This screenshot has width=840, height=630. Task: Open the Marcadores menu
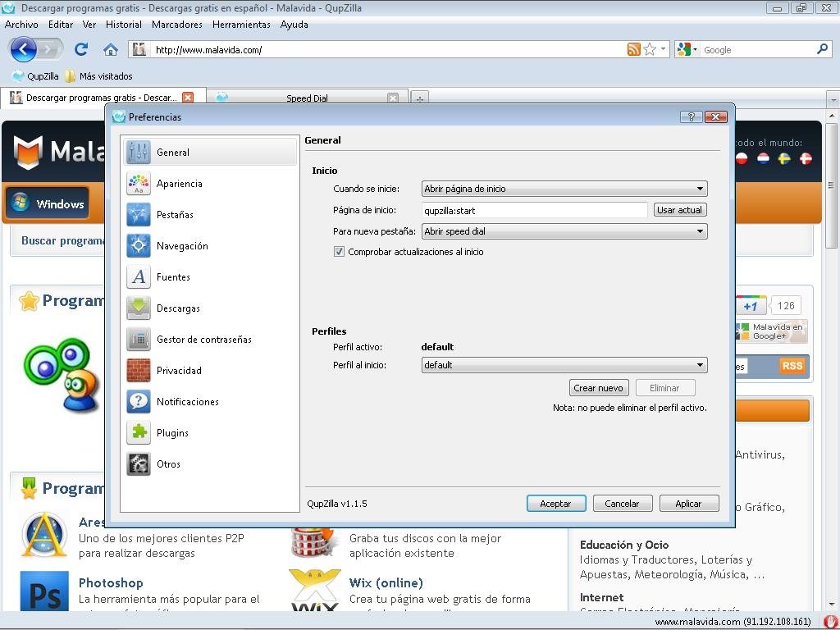177,25
